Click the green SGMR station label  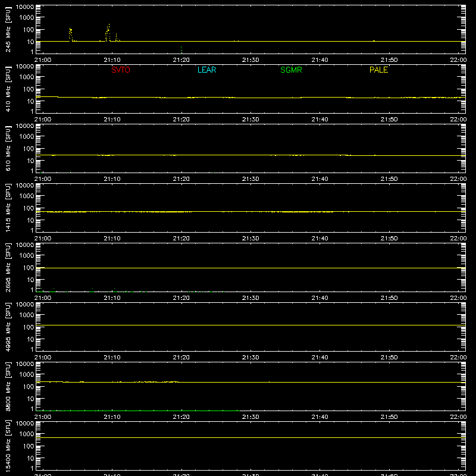(x=291, y=70)
